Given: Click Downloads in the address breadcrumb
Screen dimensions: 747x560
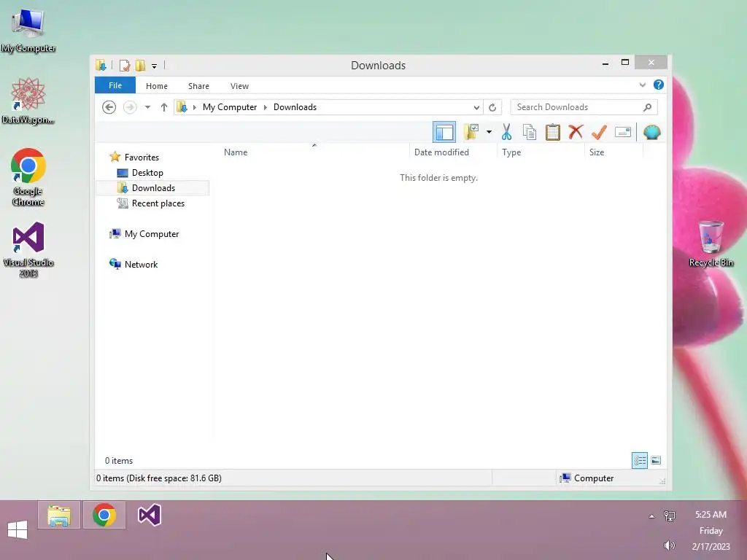Looking at the screenshot, I should 295,107.
